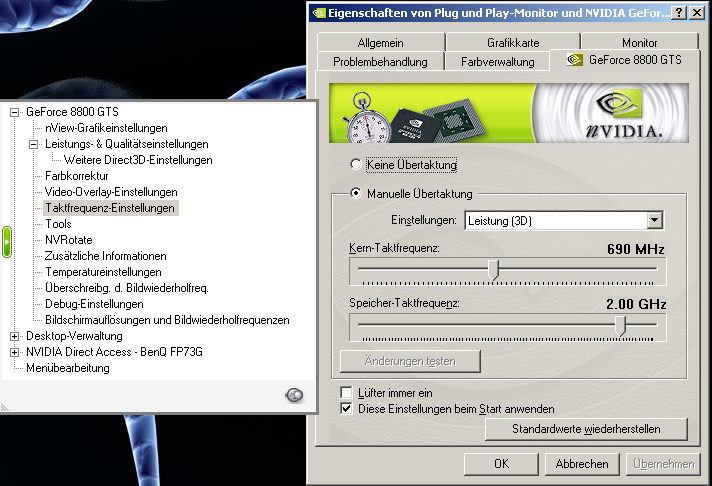Screen dimensions: 712x486
Task: Expand NVIDIA Direct Access - BenQ FP73G node
Action: (15, 352)
